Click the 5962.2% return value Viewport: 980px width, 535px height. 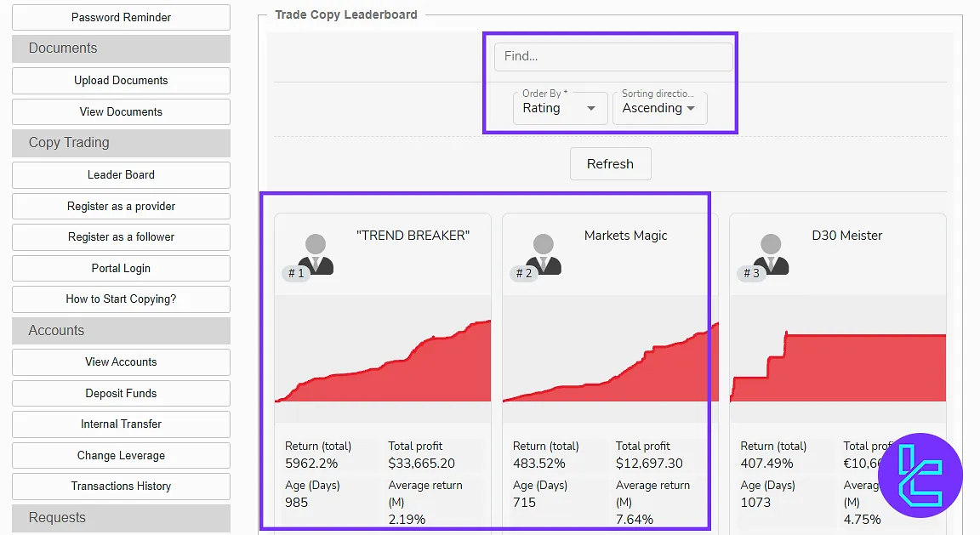[x=311, y=463]
